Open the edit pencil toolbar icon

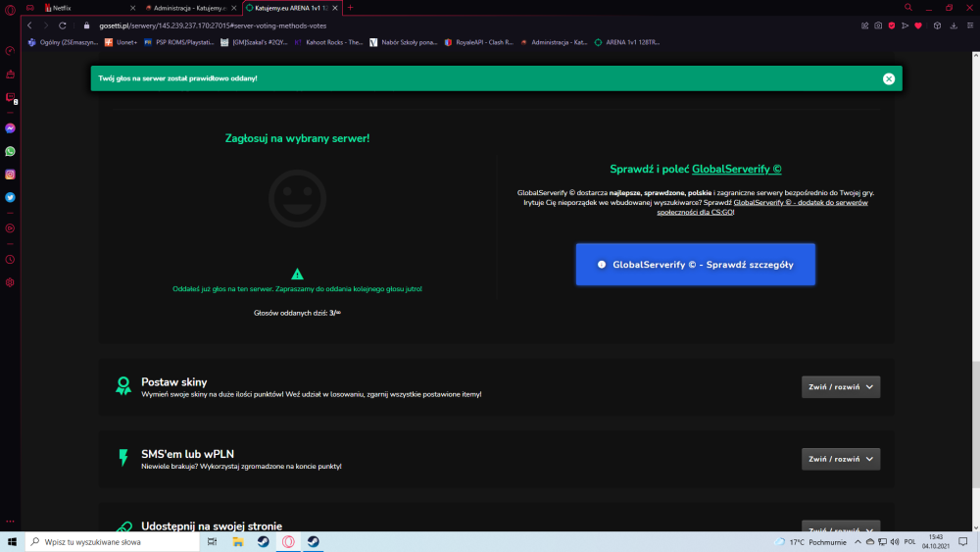(865, 25)
